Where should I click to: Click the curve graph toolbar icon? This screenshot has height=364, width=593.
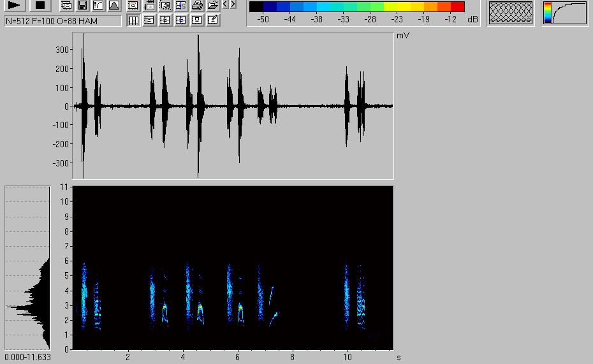coord(98,6)
